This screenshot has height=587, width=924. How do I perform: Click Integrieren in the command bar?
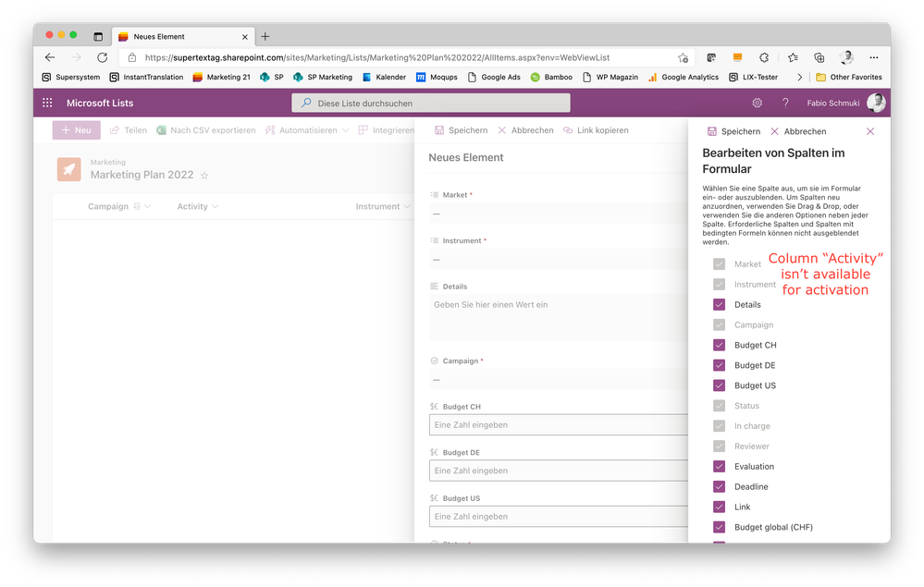pyautogui.click(x=387, y=130)
